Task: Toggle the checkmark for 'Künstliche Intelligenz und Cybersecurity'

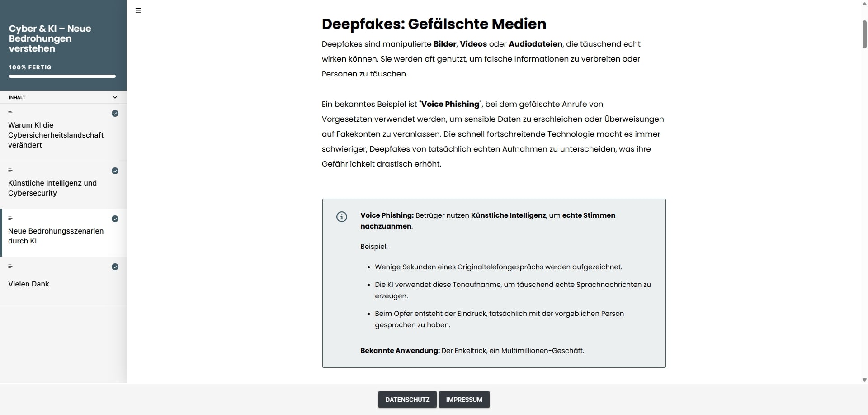Action: [x=115, y=171]
